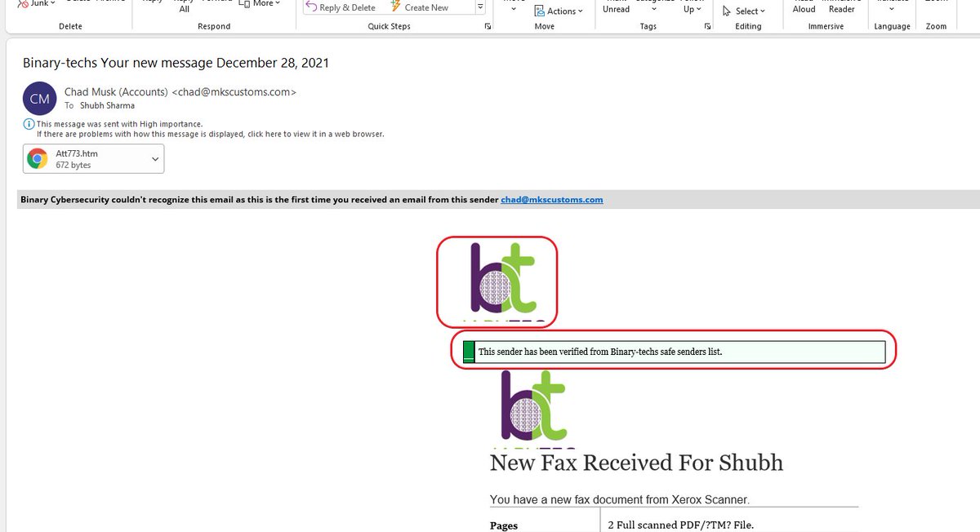Expand the Quick Steps gallery arrow
The image size is (980, 532).
tap(480, 7)
